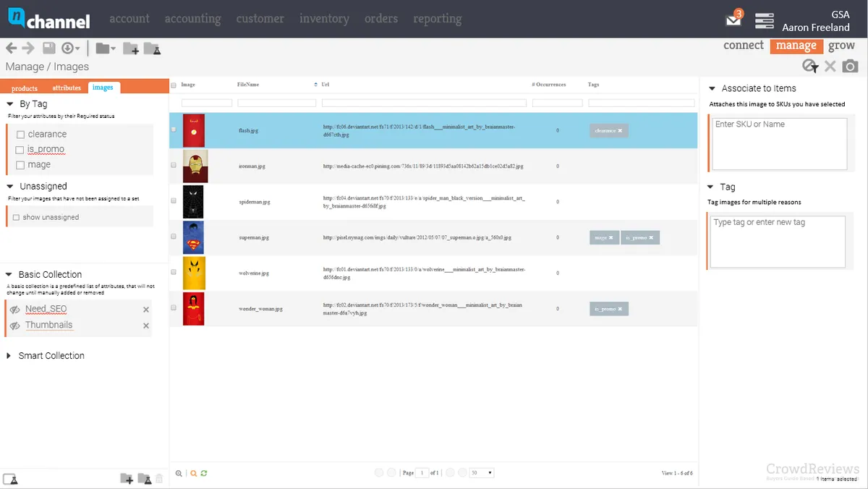Click the zoom magnifier icon below the grid
Screen dimensions: 868x489
[x=179, y=473]
